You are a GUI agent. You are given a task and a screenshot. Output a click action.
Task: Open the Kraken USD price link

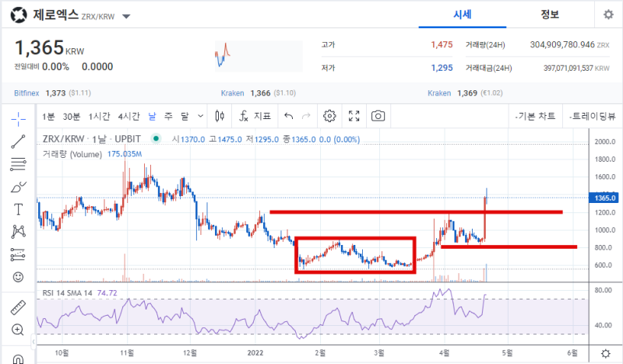[232, 93]
